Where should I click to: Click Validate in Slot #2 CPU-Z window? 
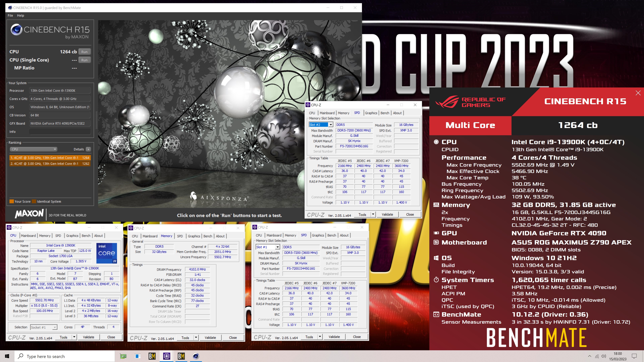pyautogui.click(x=387, y=214)
